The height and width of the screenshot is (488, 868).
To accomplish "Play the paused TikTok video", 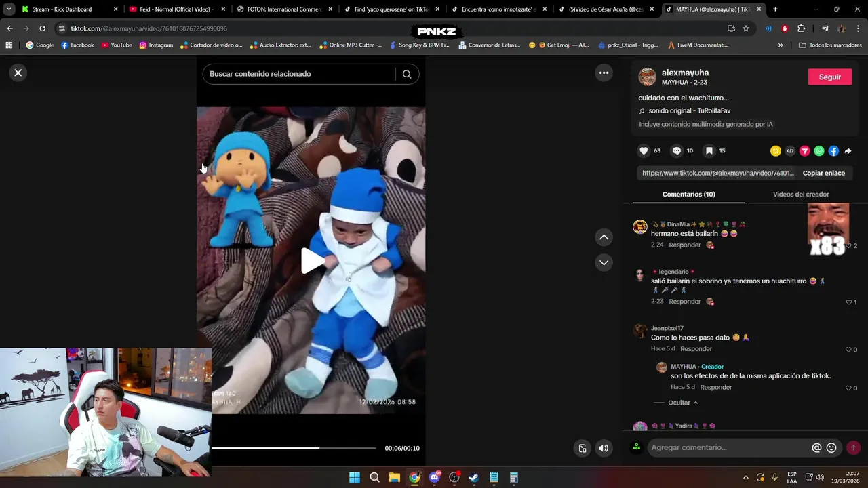I will click(312, 261).
